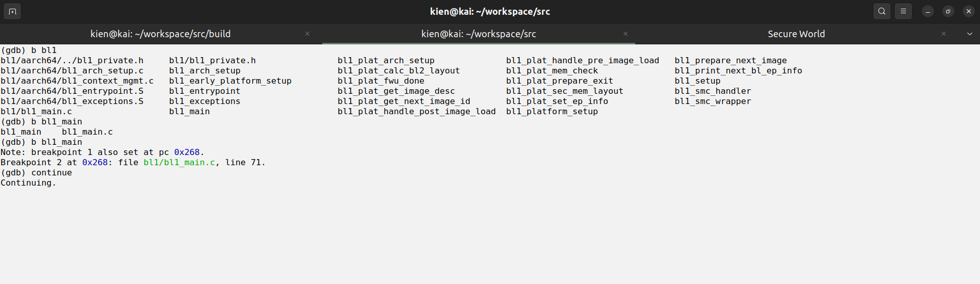The image size is (980, 284).
Task: Switch to the Secure World tab
Action: pos(796,34)
